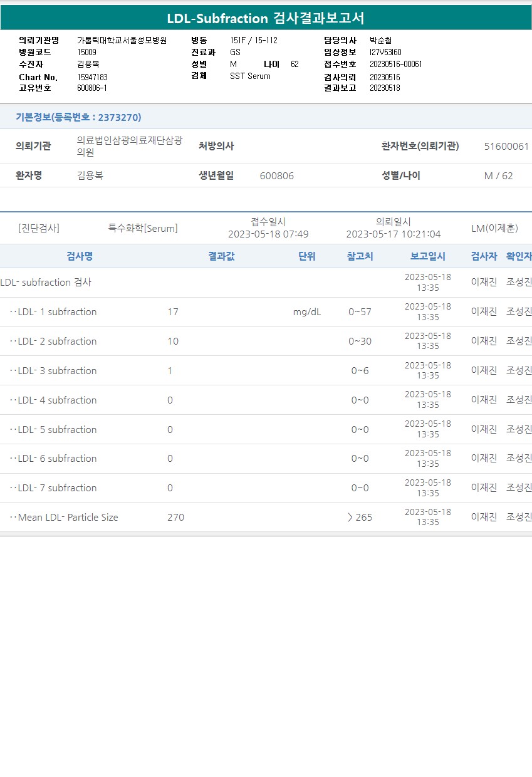This screenshot has height=777, width=532.
Task: Click the mg/dL unit cell
Action: 306,312
